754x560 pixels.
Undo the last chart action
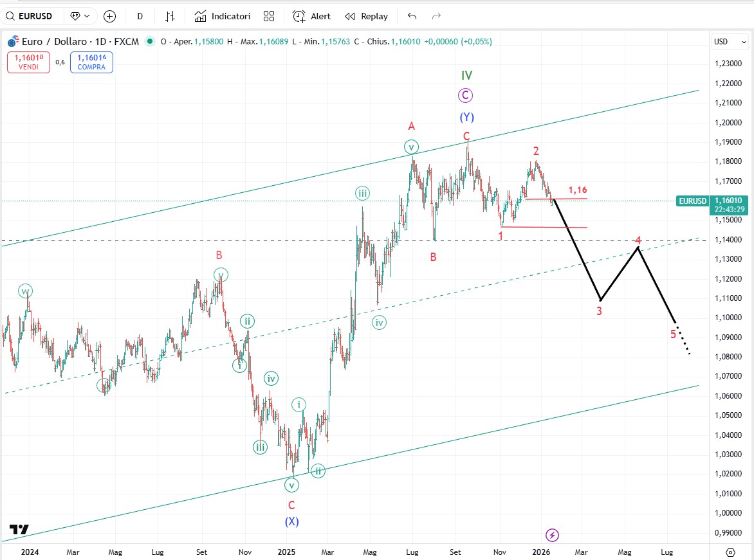click(412, 16)
